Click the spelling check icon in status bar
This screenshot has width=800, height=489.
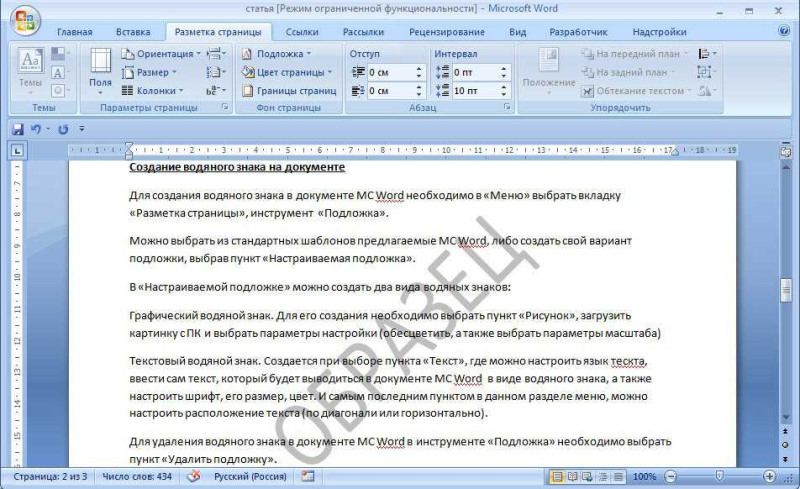click(194, 477)
